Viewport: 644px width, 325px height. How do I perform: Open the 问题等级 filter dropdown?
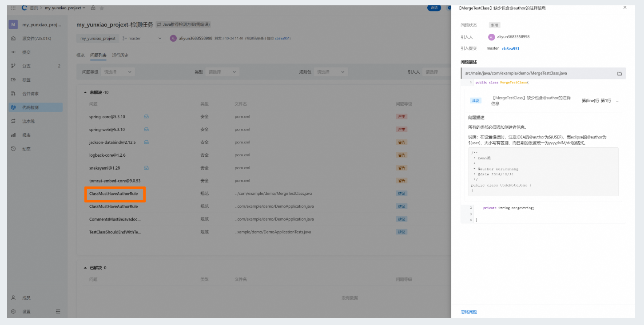[118, 72]
